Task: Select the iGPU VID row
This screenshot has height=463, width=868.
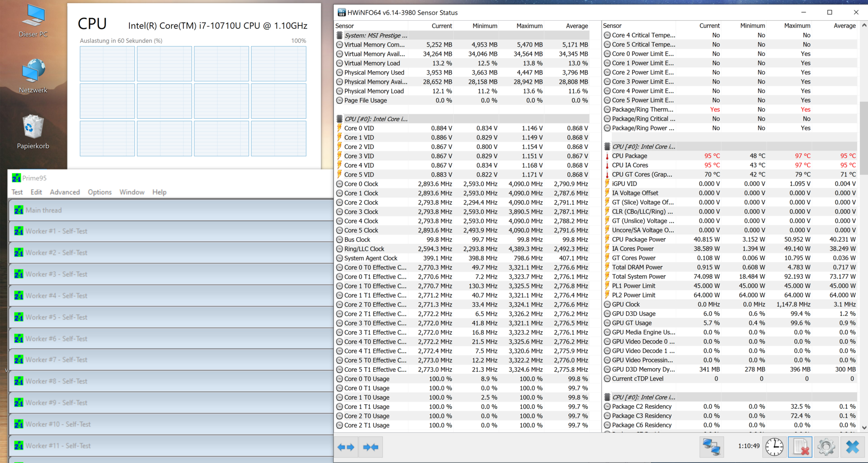Action: coord(730,184)
